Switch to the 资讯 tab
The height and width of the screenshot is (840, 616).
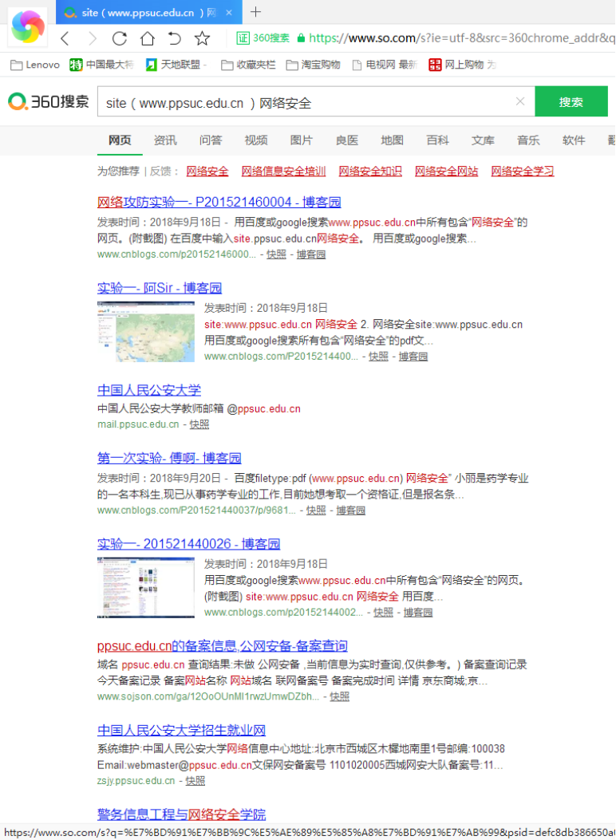tap(165, 140)
